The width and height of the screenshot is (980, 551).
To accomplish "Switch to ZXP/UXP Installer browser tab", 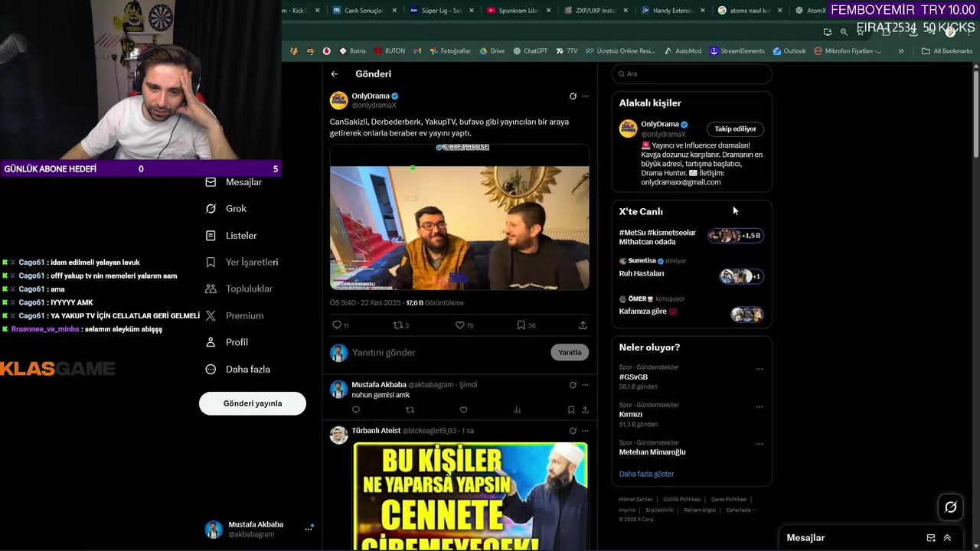I will 596,11.
